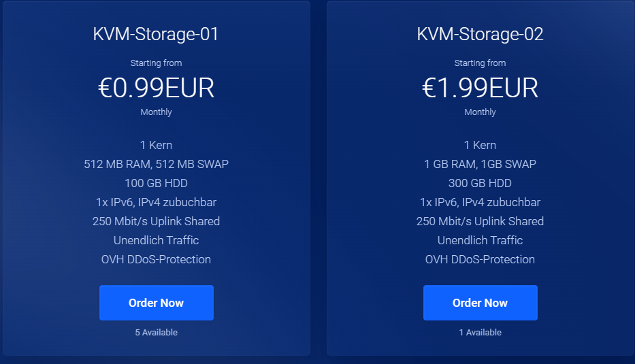
Task: Click the 1 GB RAM, 1GB SWAP line
Action: 480,164
